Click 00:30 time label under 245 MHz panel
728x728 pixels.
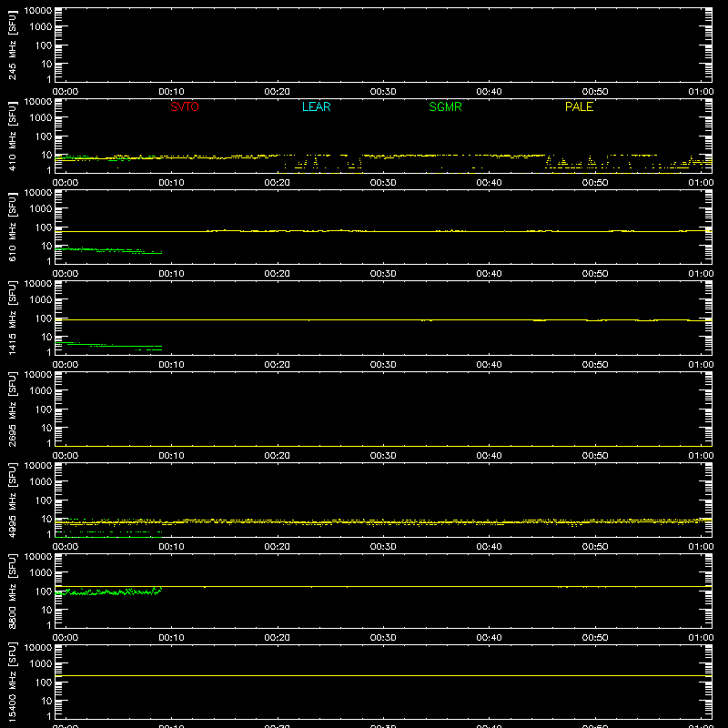tap(383, 92)
